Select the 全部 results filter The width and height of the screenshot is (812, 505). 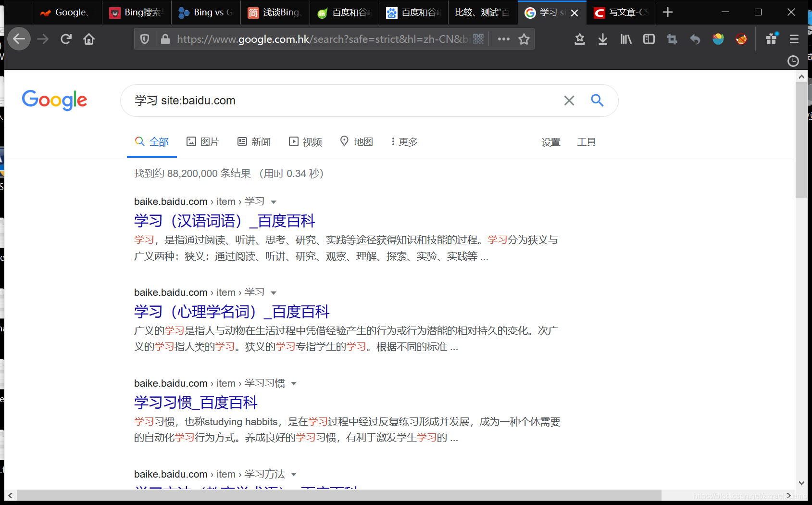pos(152,142)
